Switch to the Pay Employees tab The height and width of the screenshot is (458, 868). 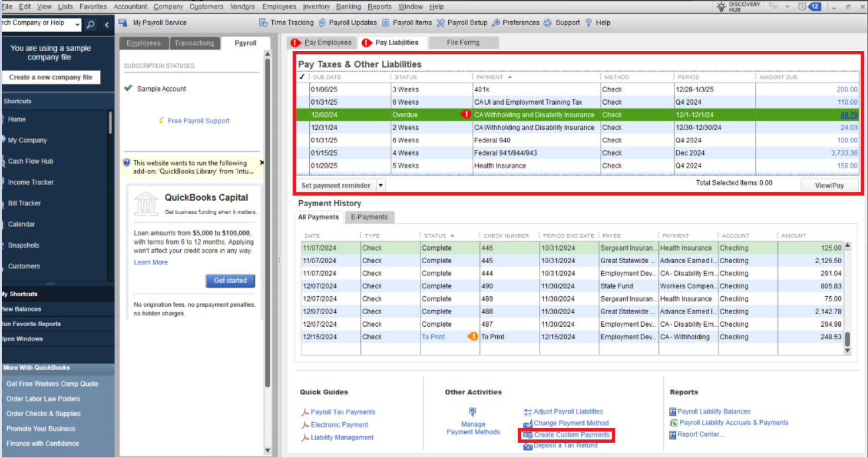[x=322, y=42]
